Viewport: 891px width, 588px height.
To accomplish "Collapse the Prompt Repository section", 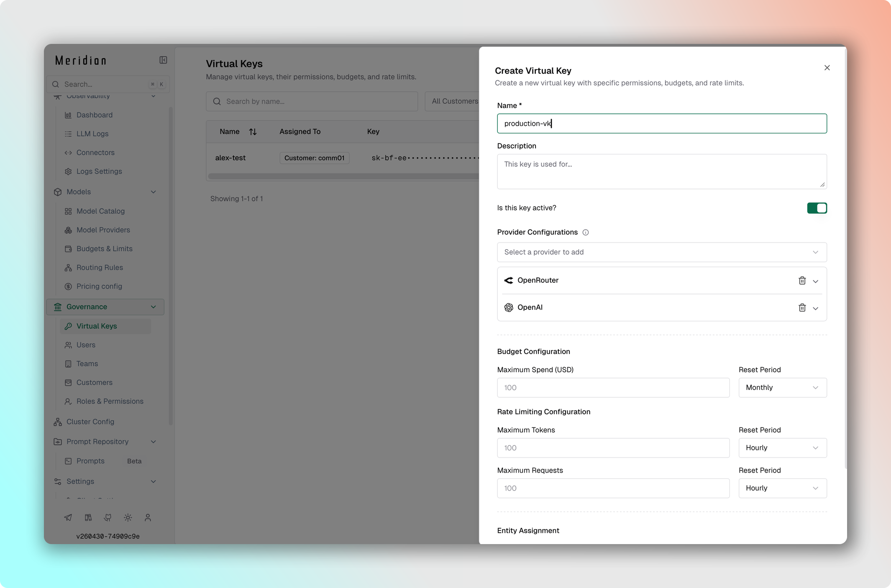I will point(154,442).
